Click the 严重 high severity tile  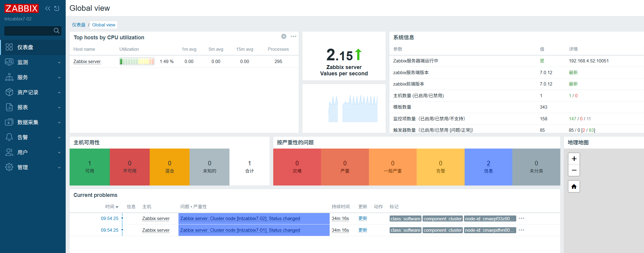coord(345,167)
